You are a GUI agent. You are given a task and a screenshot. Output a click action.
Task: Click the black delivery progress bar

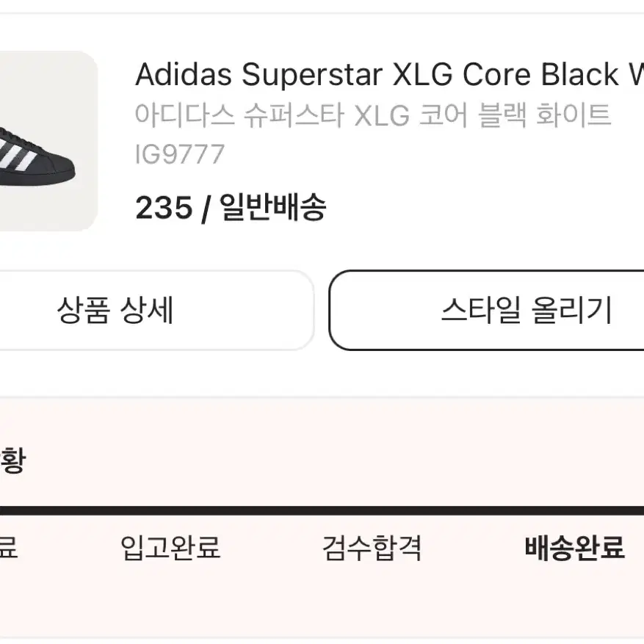pos(322,510)
